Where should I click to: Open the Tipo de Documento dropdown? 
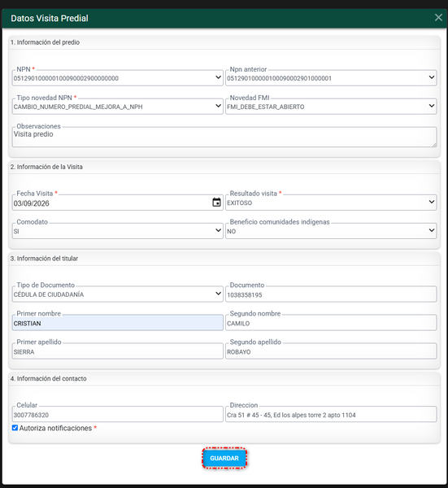118,294
